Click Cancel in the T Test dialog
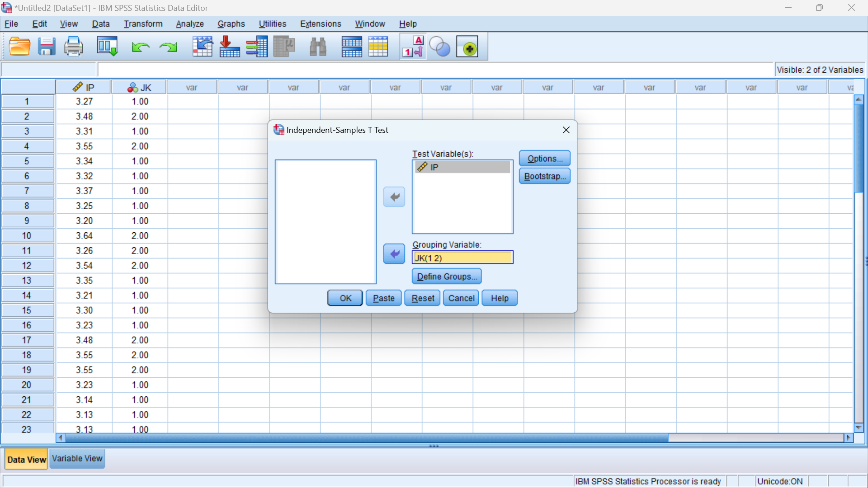Viewport: 868px width, 488px height. [461, 298]
